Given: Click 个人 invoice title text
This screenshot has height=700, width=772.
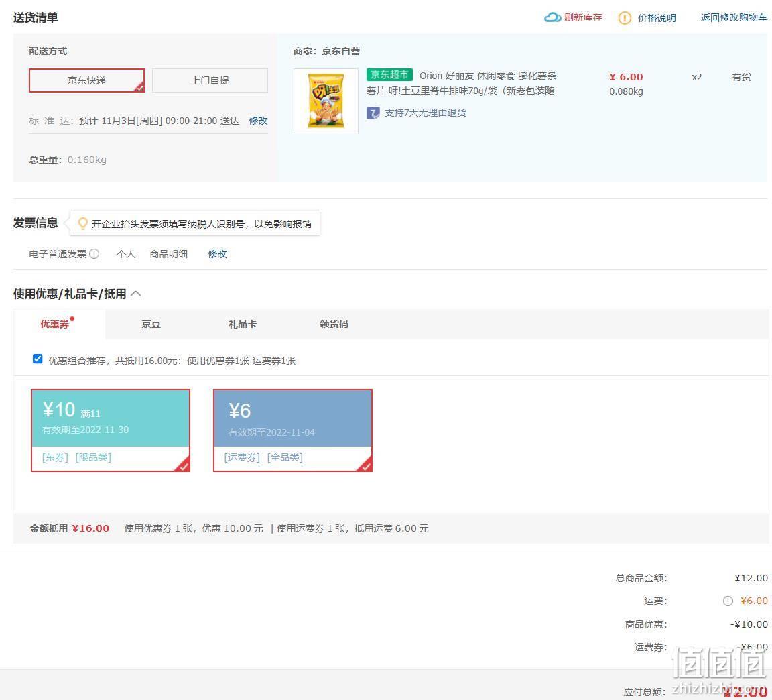Looking at the screenshot, I should click(x=125, y=254).
